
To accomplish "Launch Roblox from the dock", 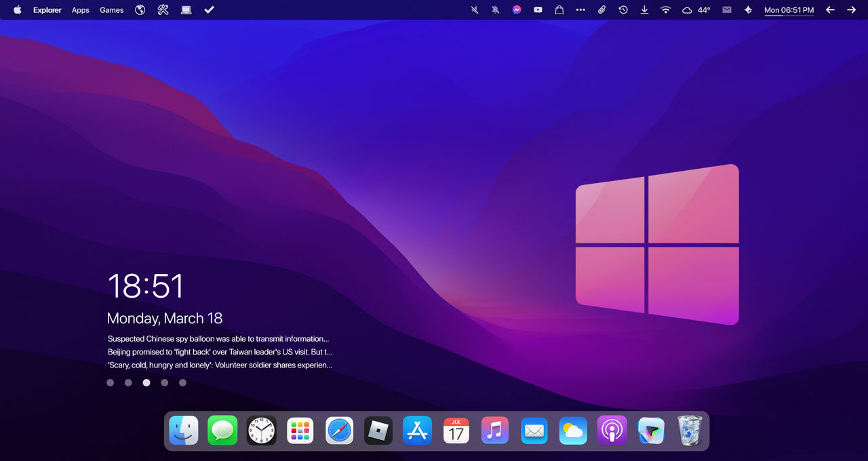I will pos(378,430).
